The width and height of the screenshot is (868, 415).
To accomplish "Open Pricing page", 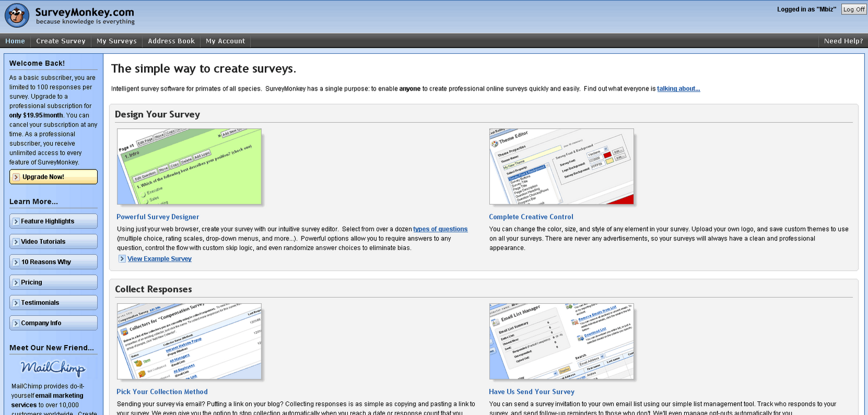I will 53,283.
